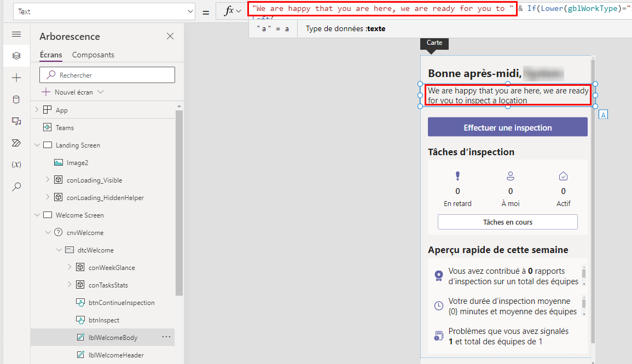
Task: Select Landing Screen in tree
Action: [x=78, y=145]
